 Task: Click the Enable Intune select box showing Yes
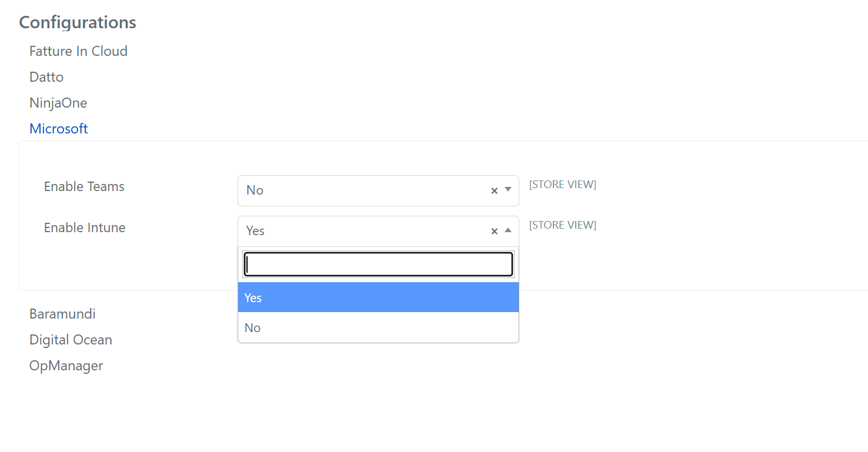tap(378, 231)
